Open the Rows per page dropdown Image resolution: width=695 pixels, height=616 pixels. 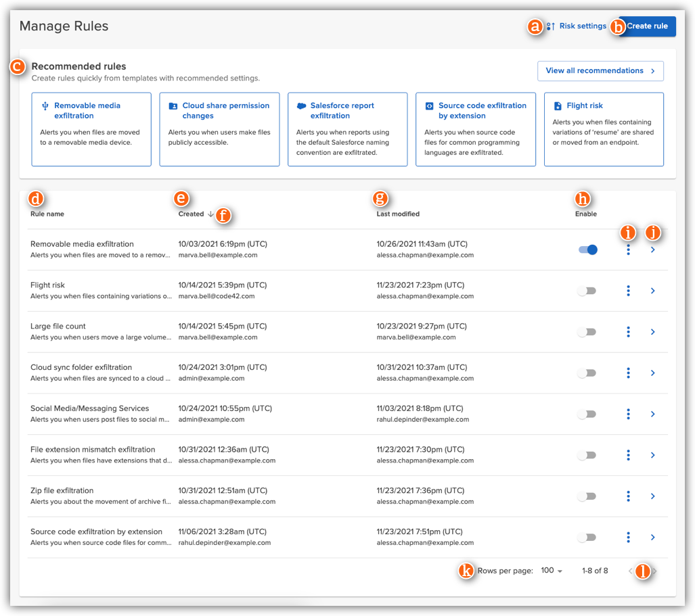point(552,571)
